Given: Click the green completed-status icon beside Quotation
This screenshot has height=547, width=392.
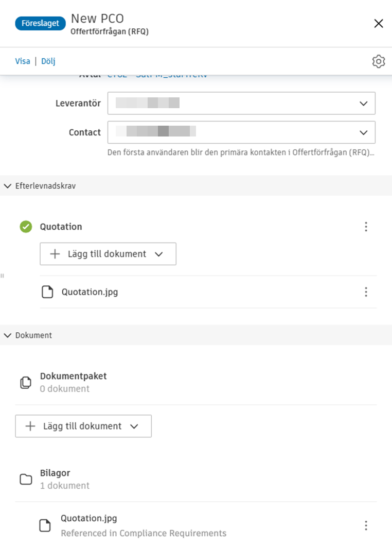Looking at the screenshot, I should [25, 227].
